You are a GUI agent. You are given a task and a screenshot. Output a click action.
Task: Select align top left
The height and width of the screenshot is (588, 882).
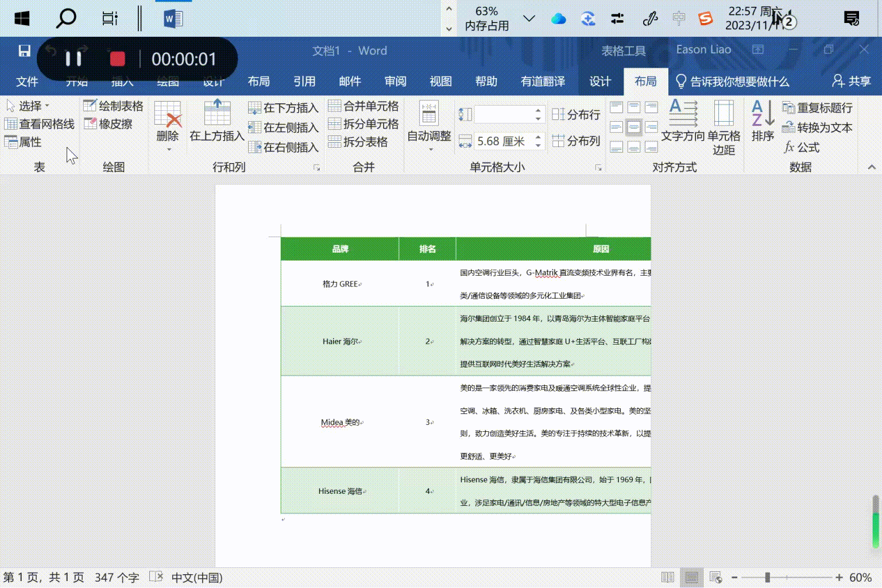[616, 107]
